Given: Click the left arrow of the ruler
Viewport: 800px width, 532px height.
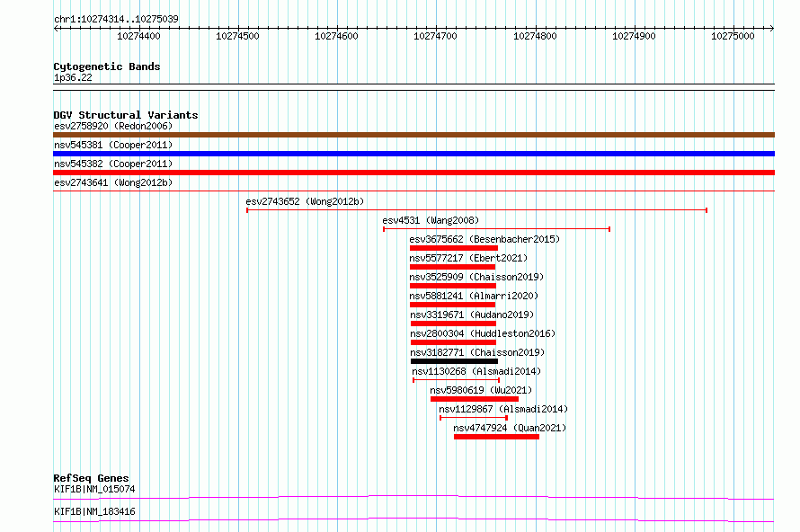Looking at the screenshot, I should [x=56, y=28].
